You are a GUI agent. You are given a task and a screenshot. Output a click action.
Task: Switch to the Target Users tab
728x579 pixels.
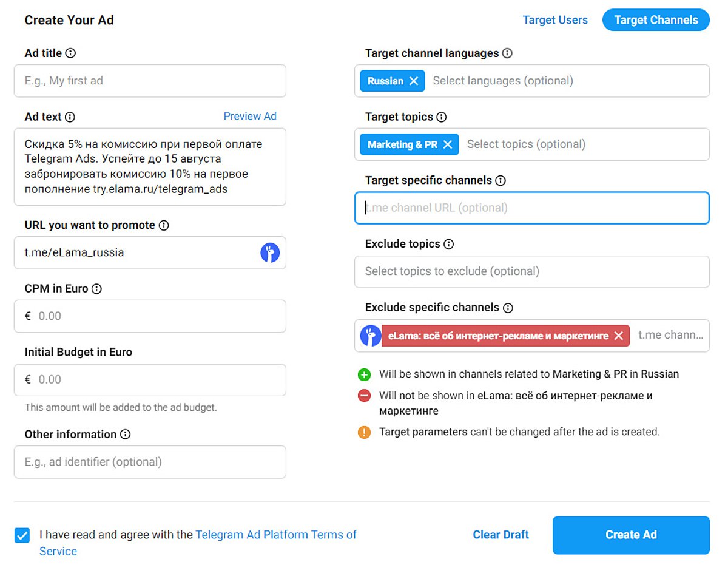555,20
